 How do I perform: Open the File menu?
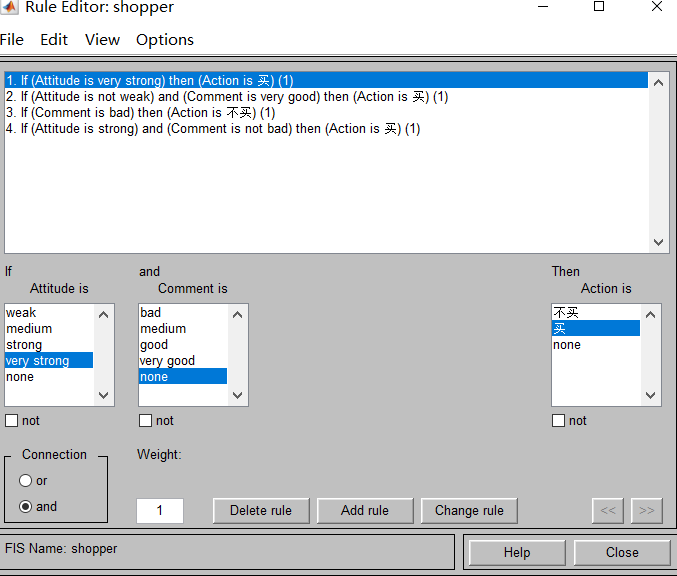(x=12, y=40)
